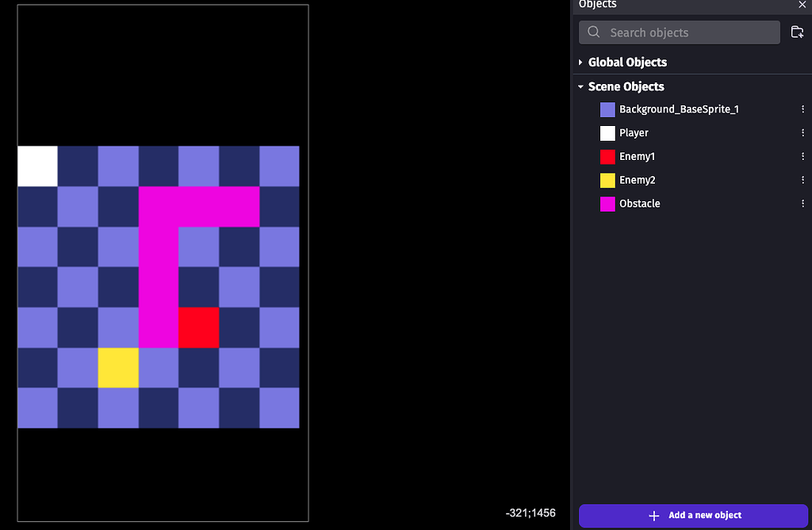Open the Player object's three-dot menu

tap(802, 132)
